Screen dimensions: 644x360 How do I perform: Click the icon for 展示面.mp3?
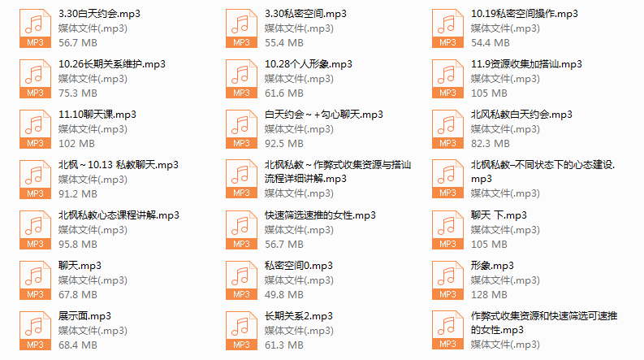(35, 331)
